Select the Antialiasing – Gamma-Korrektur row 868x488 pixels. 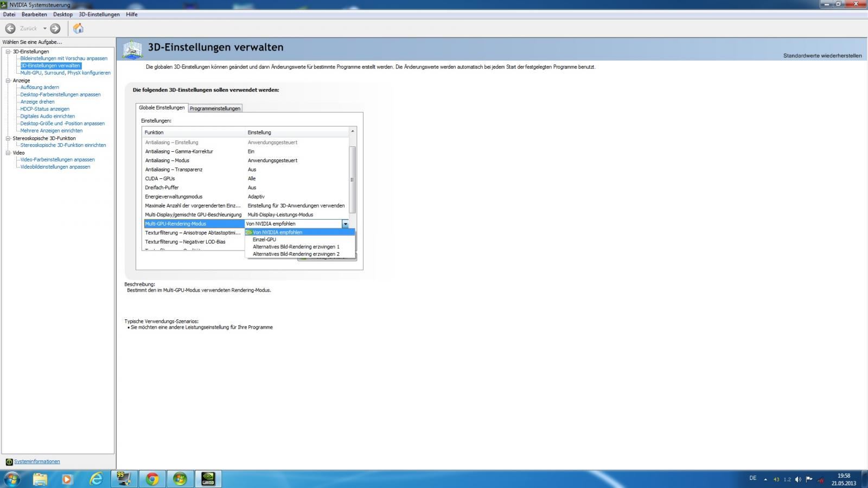click(x=245, y=151)
